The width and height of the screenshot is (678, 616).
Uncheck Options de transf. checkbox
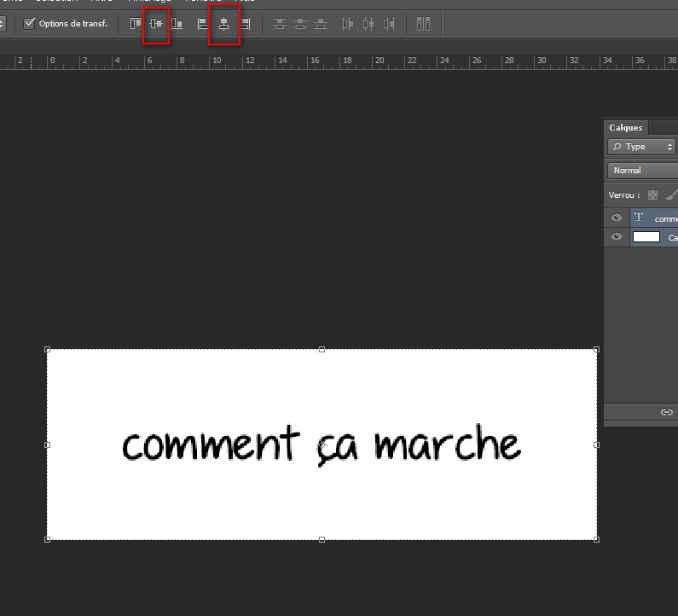(29, 23)
